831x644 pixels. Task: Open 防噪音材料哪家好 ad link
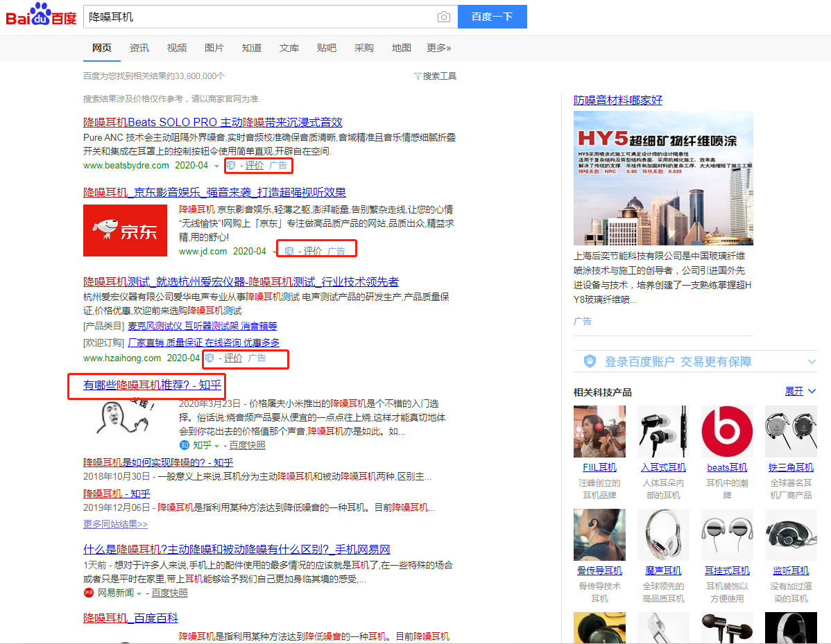(618, 100)
